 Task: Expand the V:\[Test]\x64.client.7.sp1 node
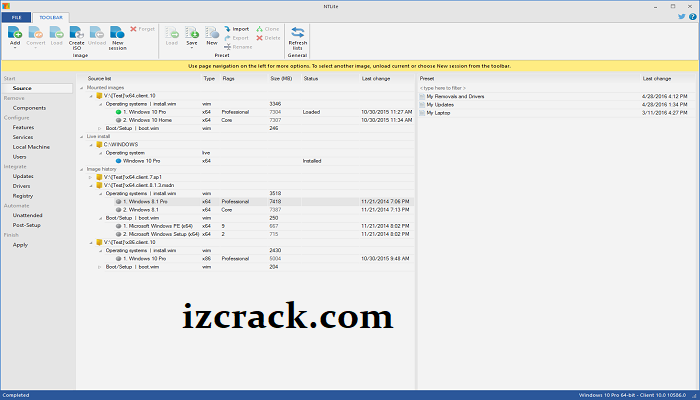[91, 177]
